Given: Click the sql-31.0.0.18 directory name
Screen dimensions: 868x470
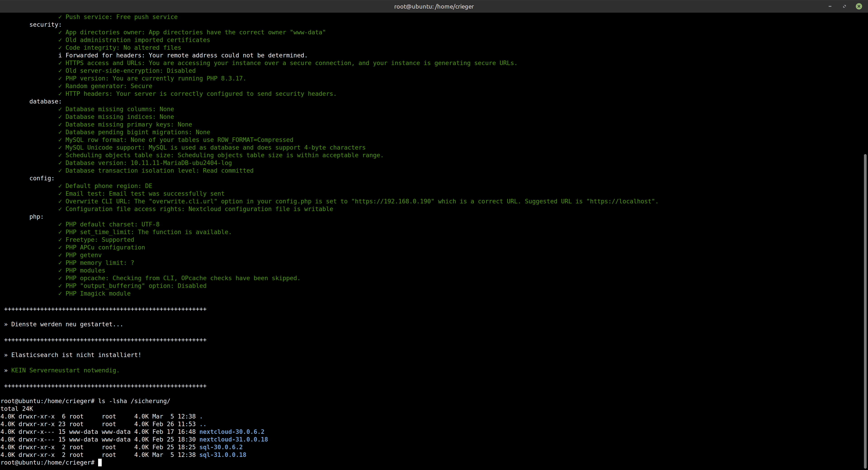Looking at the screenshot, I should 223,455.
